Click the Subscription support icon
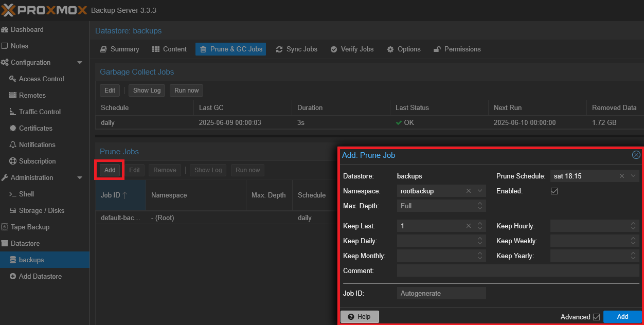This screenshot has width=644, height=325. tap(13, 161)
